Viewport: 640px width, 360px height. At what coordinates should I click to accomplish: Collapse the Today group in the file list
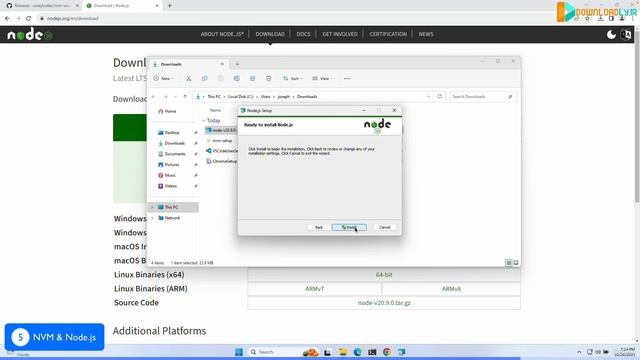[x=204, y=121]
